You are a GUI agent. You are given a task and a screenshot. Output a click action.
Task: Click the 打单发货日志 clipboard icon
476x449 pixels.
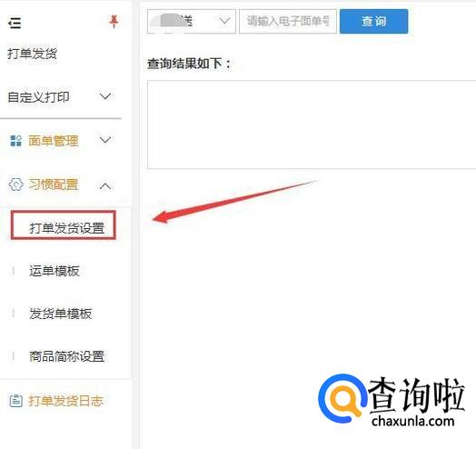(x=15, y=401)
